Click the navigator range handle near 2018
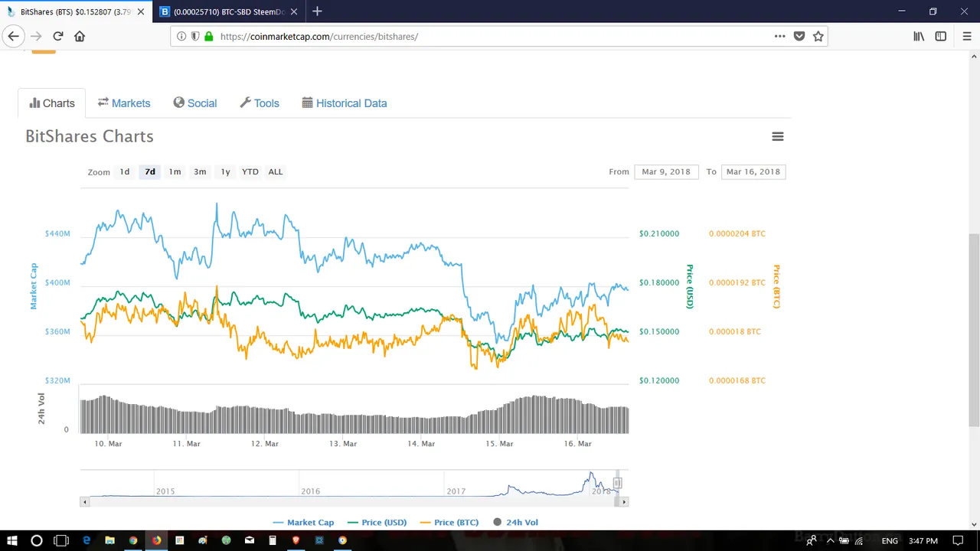 (617, 483)
